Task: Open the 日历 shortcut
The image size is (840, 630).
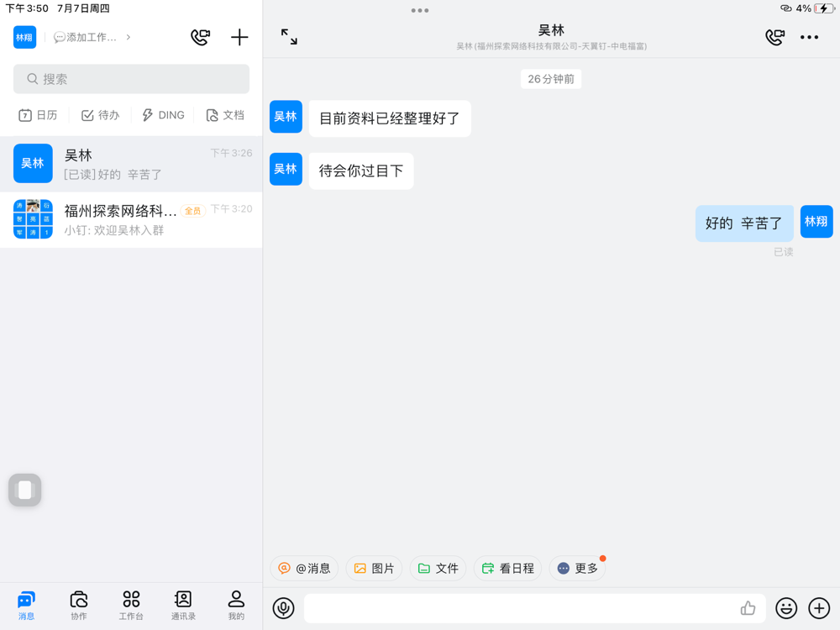Action: [38, 115]
